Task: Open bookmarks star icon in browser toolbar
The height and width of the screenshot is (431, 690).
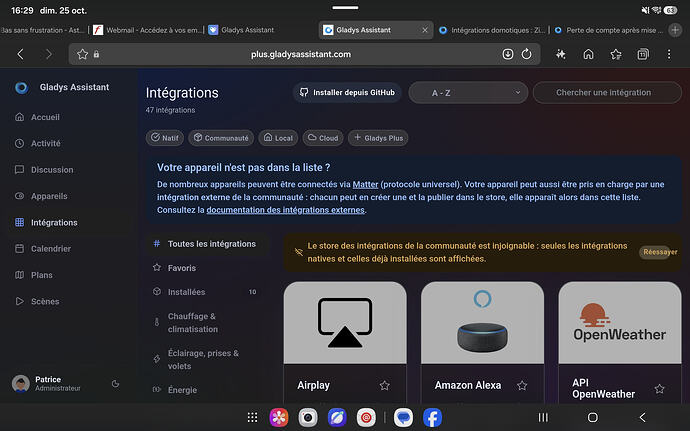Action: pos(616,54)
